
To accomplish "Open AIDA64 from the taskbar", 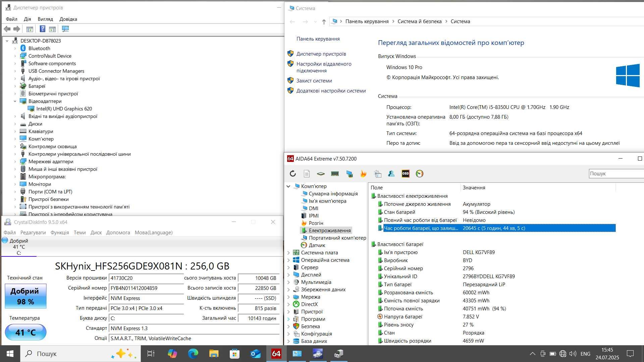I will 276,354.
